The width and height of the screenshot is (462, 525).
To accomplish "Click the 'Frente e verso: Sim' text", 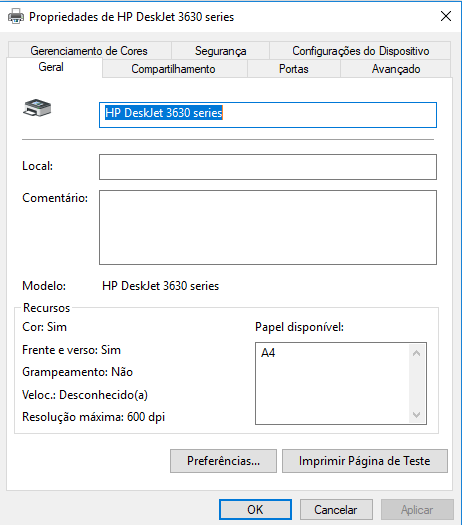I will pyautogui.click(x=71, y=350).
